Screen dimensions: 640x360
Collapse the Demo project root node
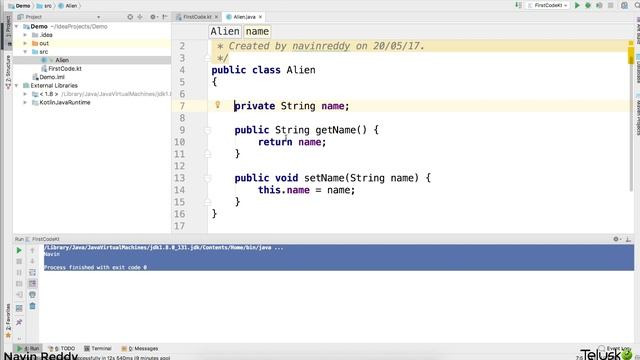click(x=17, y=27)
